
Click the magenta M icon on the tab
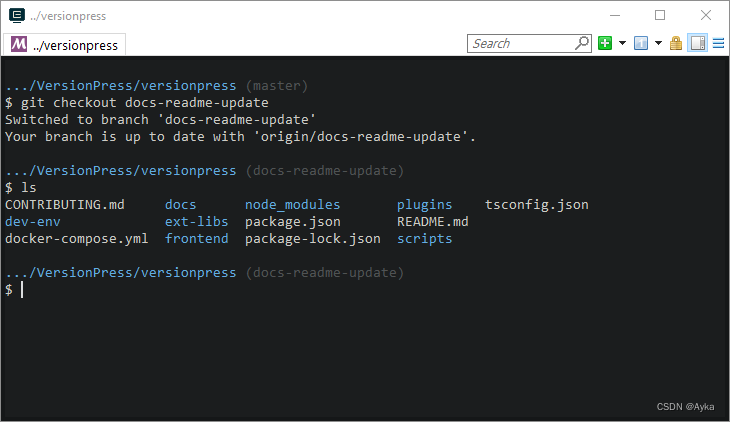click(19, 44)
